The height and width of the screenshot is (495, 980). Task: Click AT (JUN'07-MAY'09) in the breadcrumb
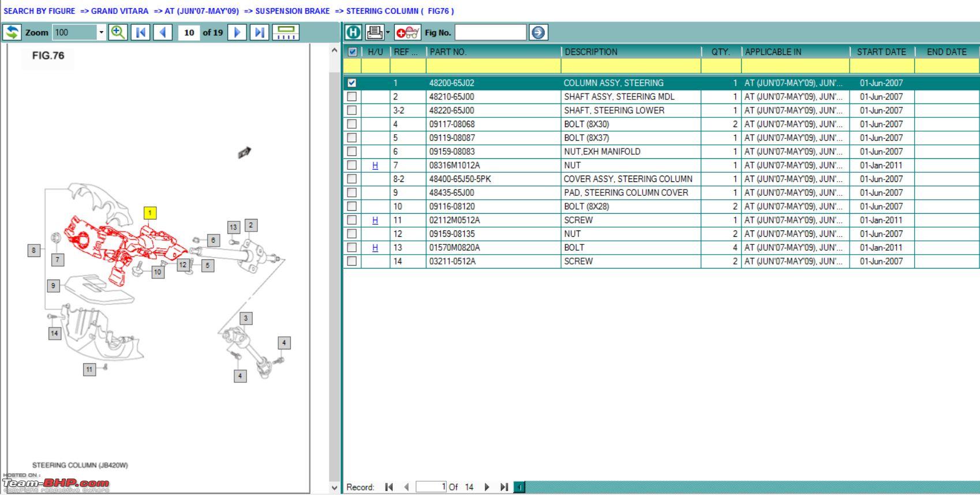coord(202,11)
